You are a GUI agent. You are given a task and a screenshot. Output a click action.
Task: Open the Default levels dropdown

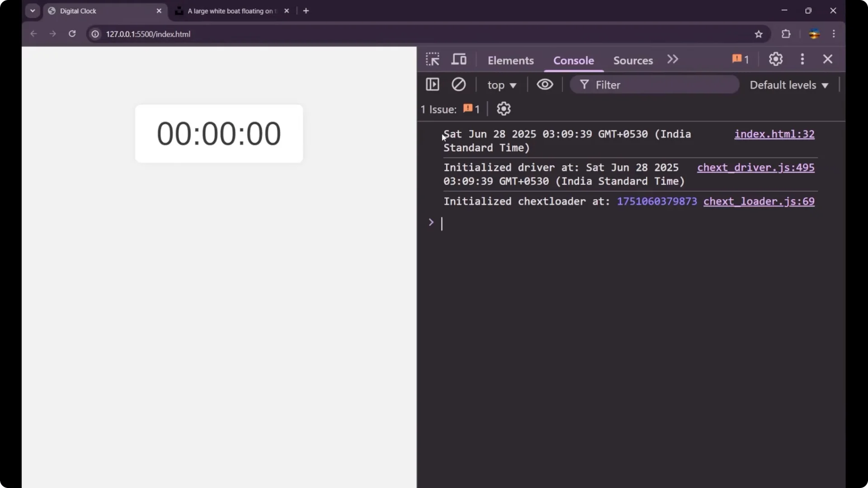coord(788,84)
